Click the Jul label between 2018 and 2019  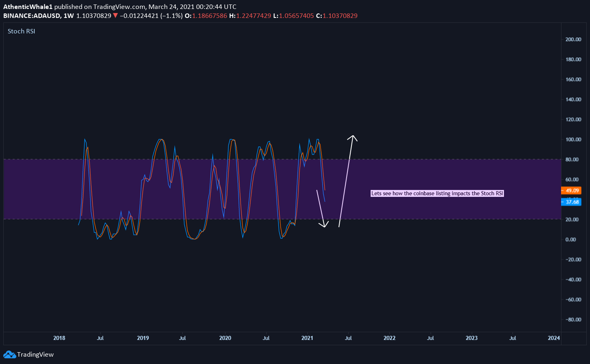(x=101, y=338)
